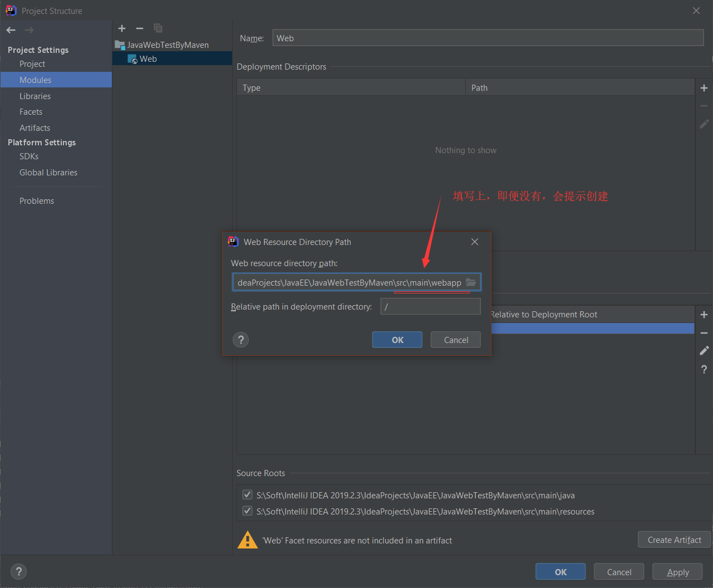Viewport: 713px width, 588px height.
Task: Add a deployment descriptor with plus icon
Action: [x=704, y=88]
